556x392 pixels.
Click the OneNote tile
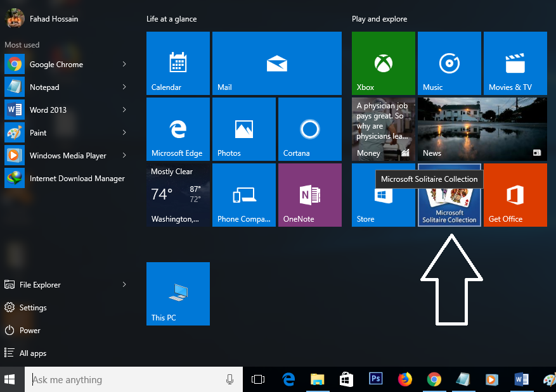pyautogui.click(x=309, y=195)
